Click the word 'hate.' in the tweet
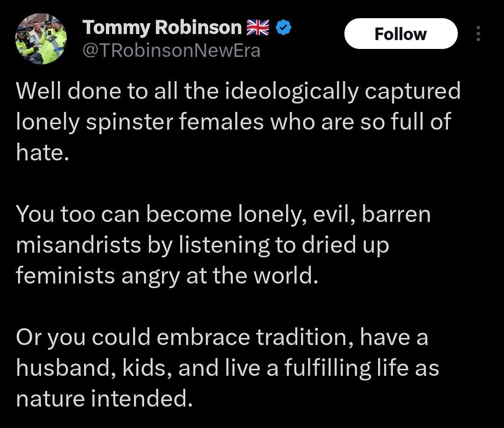The image size is (504, 428). click(42, 152)
